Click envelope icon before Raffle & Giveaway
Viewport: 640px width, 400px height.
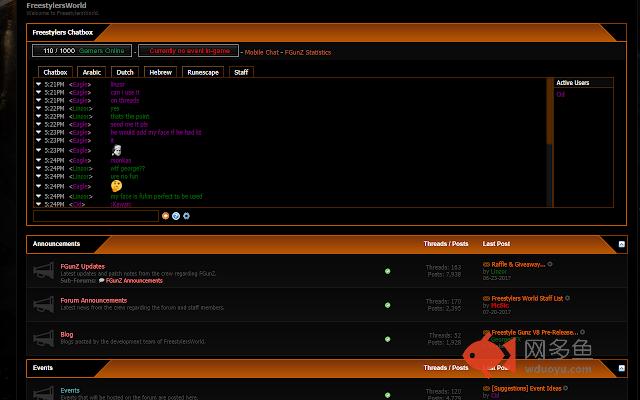pos(486,264)
